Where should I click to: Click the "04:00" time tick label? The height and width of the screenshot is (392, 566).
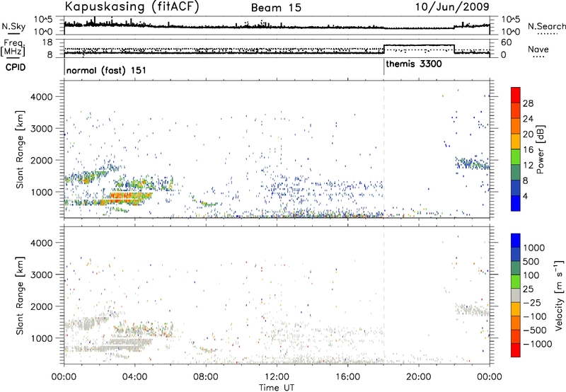tap(134, 377)
